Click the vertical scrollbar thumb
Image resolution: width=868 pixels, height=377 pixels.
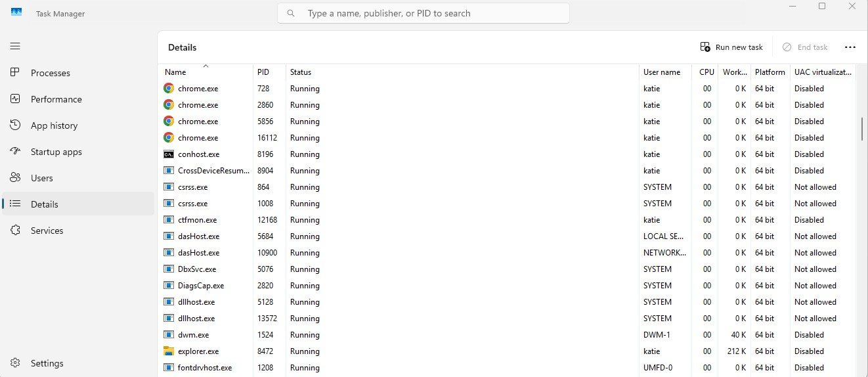(x=861, y=128)
